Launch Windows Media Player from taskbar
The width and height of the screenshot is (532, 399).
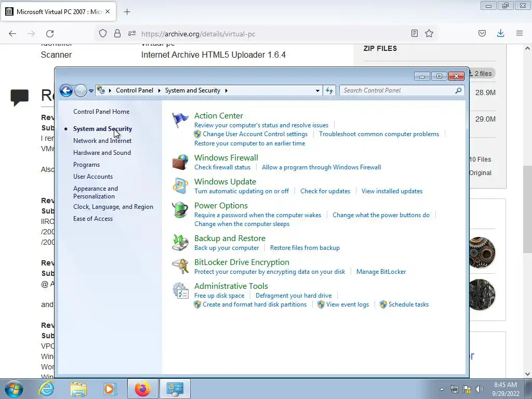pyautogui.click(x=110, y=389)
